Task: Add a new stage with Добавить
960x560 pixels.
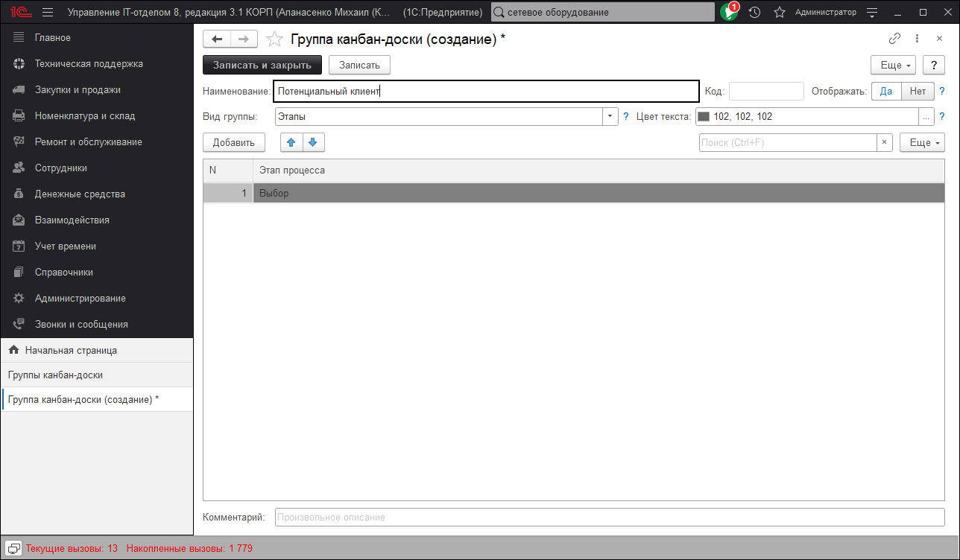Action: 233,141
